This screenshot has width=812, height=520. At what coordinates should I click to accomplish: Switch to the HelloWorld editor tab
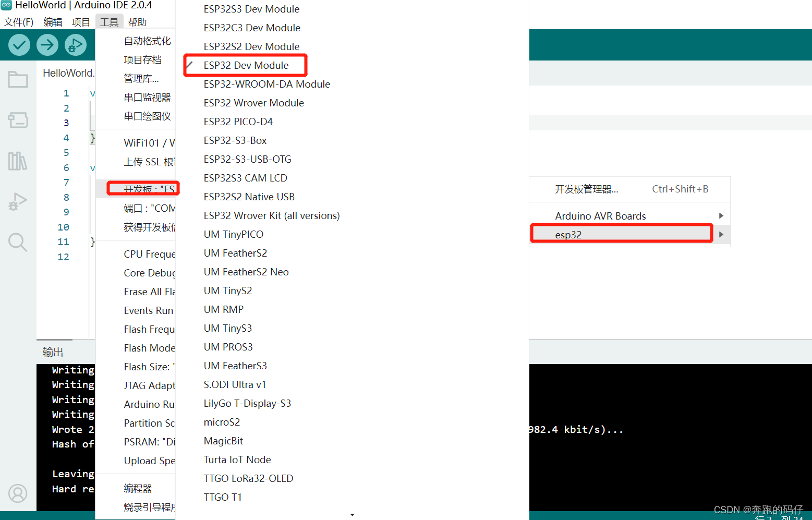pos(68,73)
